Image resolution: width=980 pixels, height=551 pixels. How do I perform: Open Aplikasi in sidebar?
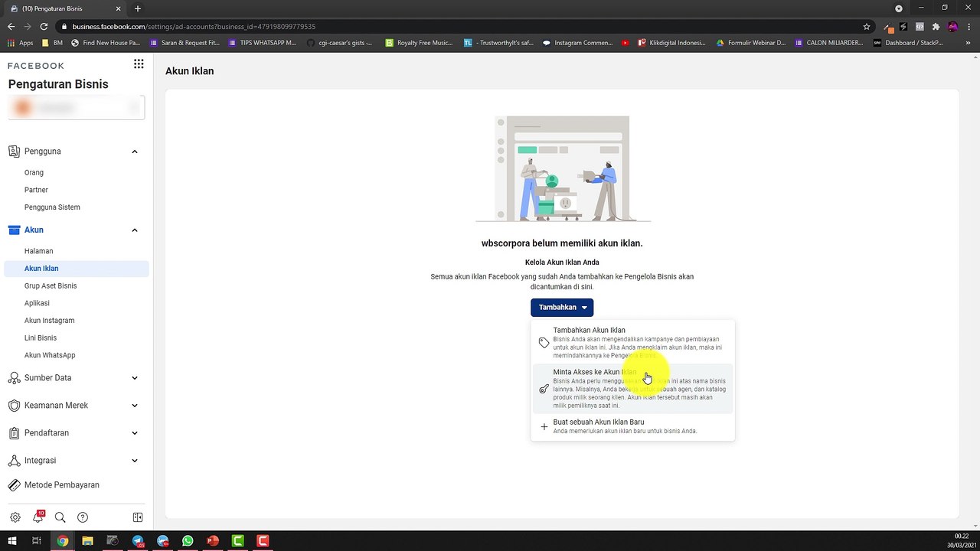coord(37,303)
